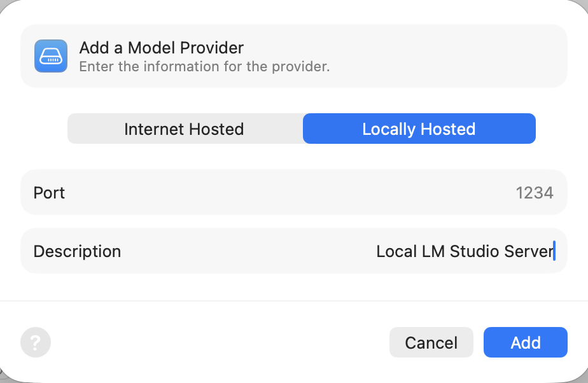Click the Add button
The image size is (588, 383).
[x=525, y=343]
